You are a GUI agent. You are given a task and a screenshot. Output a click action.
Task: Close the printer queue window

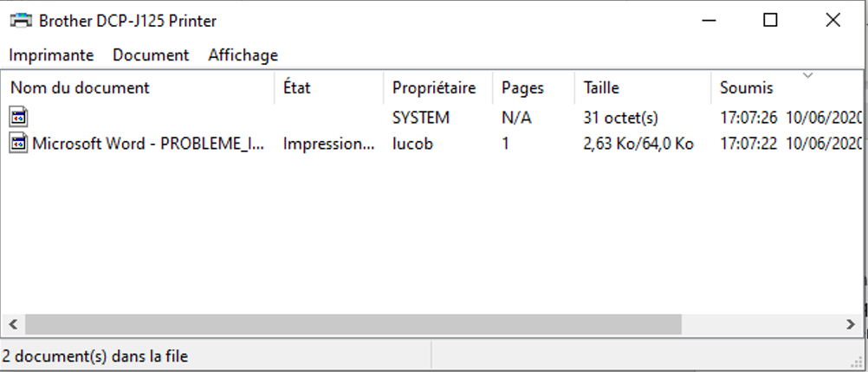[x=832, y=21]
